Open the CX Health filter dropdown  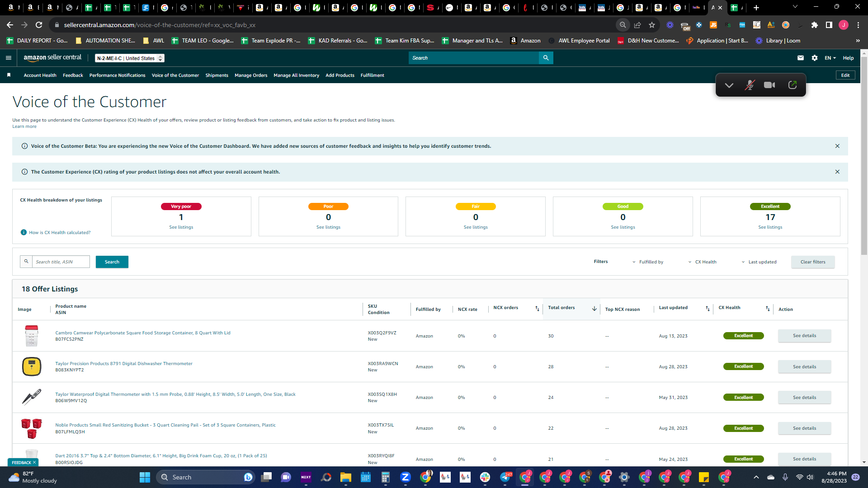point(702,262)
